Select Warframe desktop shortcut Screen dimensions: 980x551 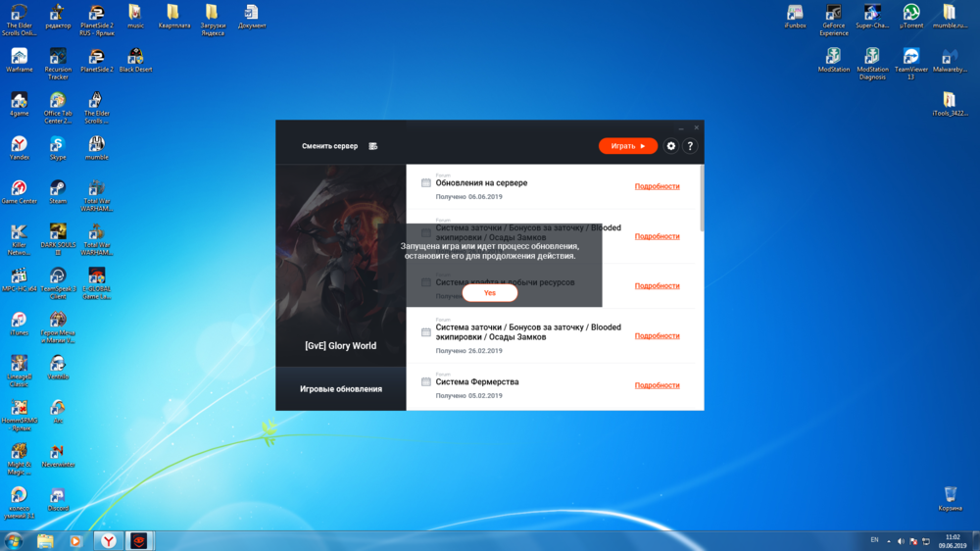coord(19,57)
